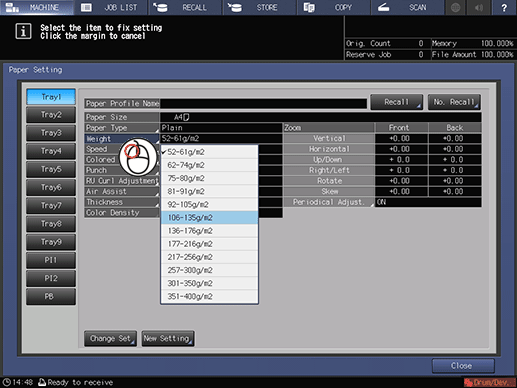Open the help question mark icon

pyautogui.click(x=504, y=7)
